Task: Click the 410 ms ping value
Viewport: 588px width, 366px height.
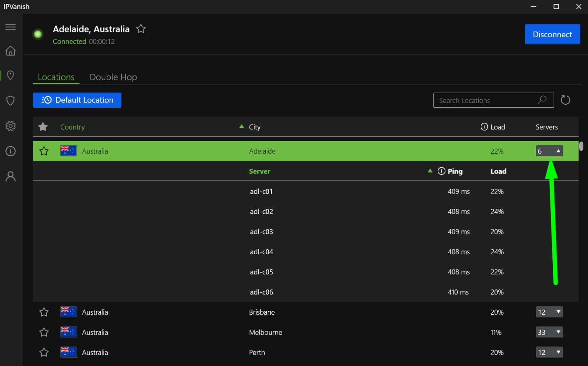Action: pyautogui.click(x=458, y=292)
